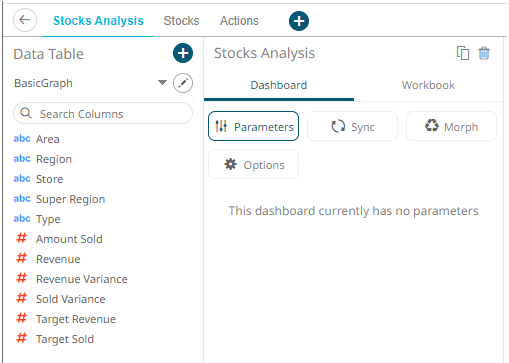The image size is (509, 363).
Task: Select the Dashboard tab
Action: coord(279,85)
